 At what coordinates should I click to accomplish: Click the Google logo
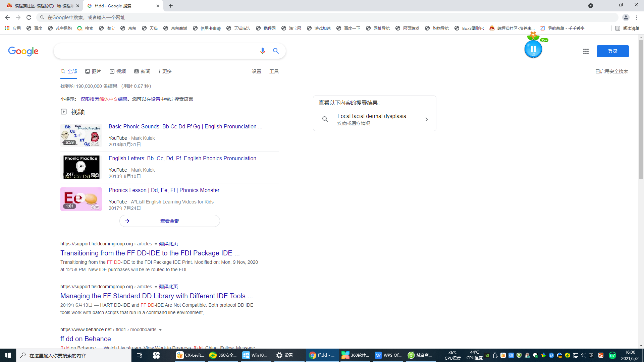click(23, 51)
